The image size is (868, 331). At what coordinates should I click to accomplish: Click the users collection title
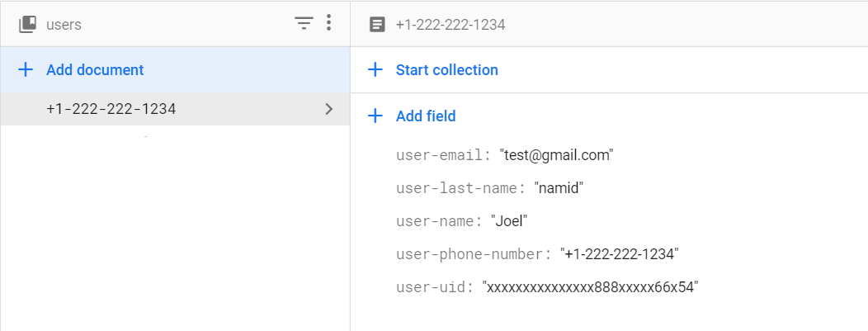click(64, 25)
